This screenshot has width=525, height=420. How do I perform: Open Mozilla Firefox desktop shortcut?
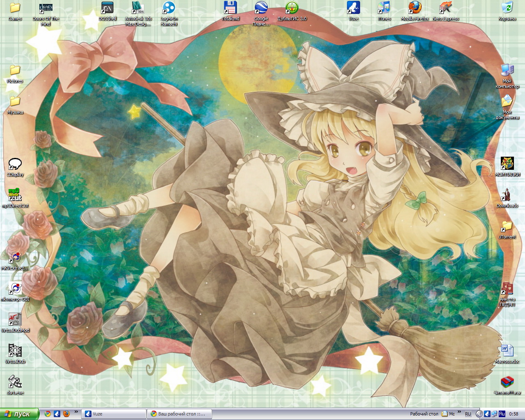click(x=415, y=11)
